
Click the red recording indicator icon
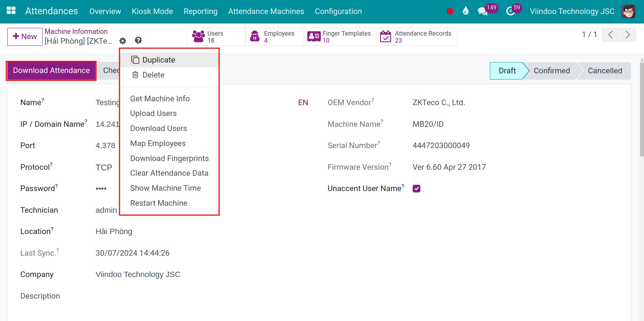point(450,11)
